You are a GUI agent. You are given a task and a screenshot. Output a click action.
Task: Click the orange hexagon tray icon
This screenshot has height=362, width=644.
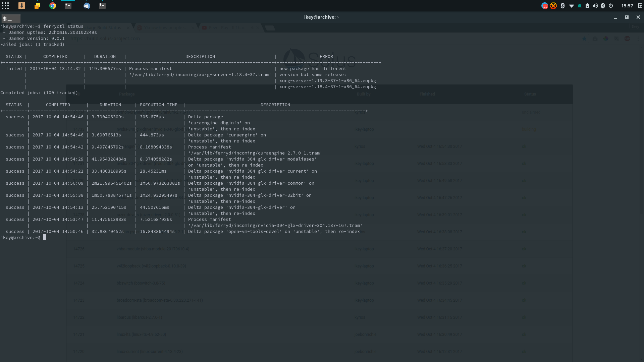coord(553,6)
